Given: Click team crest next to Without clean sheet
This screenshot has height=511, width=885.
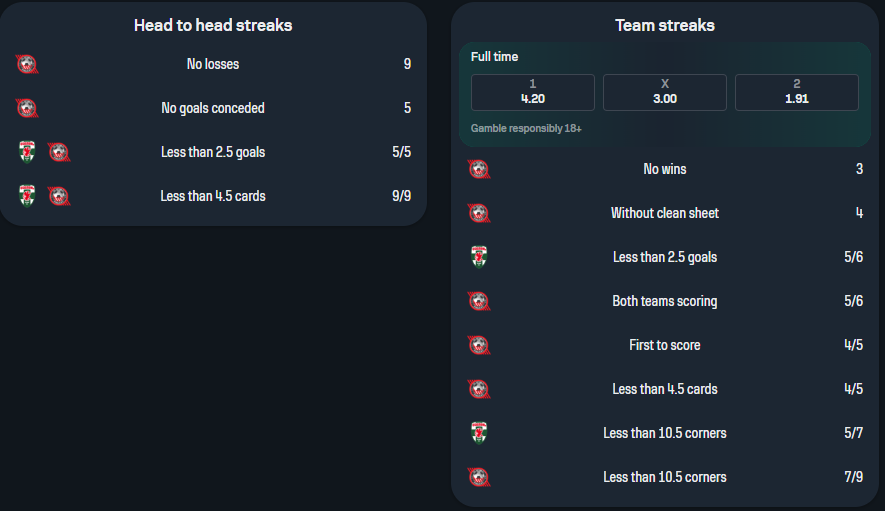Looking at the screenshot, I should pyautogui.click(x=479, y=213).
